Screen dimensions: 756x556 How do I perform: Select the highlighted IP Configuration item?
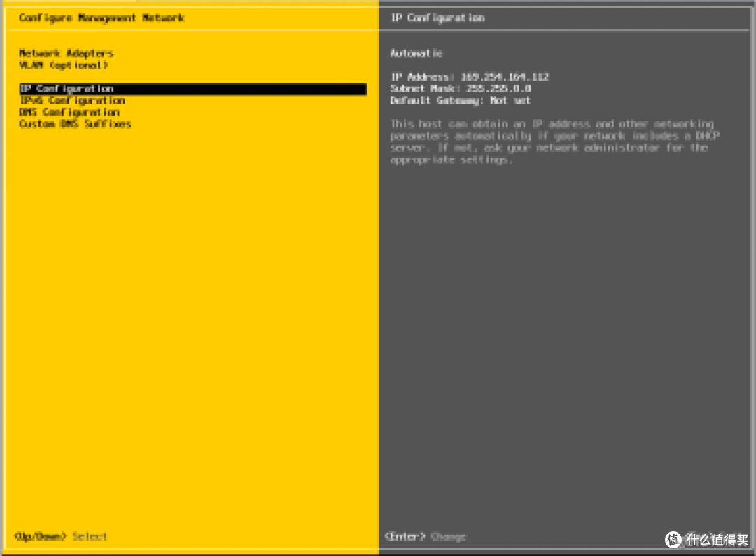tap(66, 89)
